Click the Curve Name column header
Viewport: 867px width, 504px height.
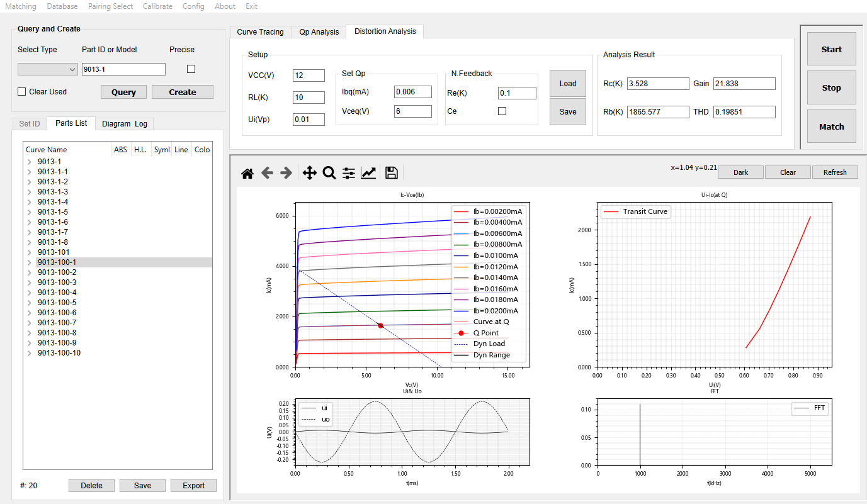(x=67, y=150)
